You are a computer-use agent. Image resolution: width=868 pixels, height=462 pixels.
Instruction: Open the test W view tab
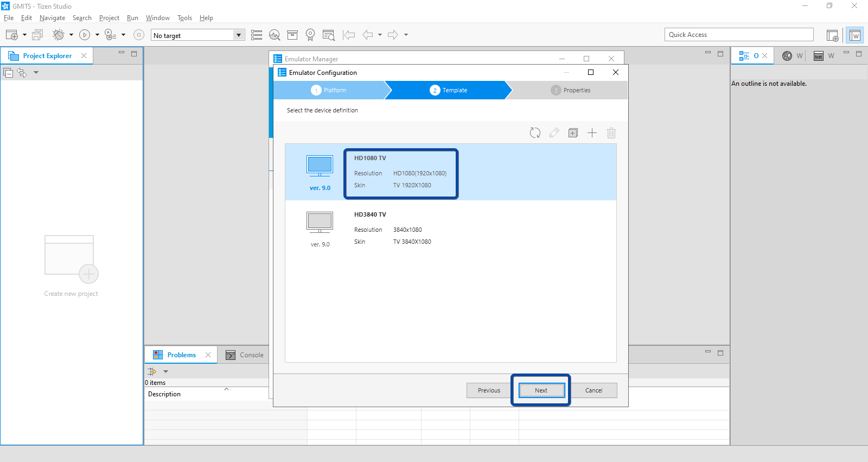click(824, 55)
